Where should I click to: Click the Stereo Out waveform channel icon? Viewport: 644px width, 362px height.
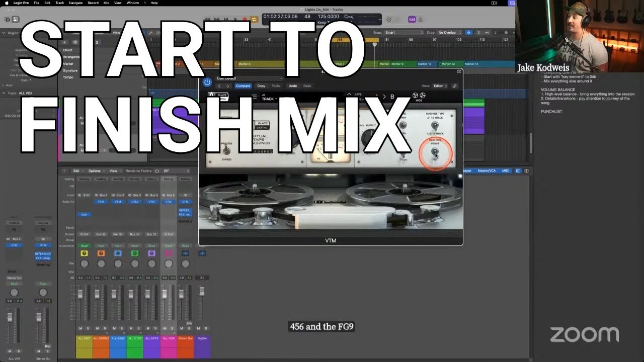click(x=185, y=253)
